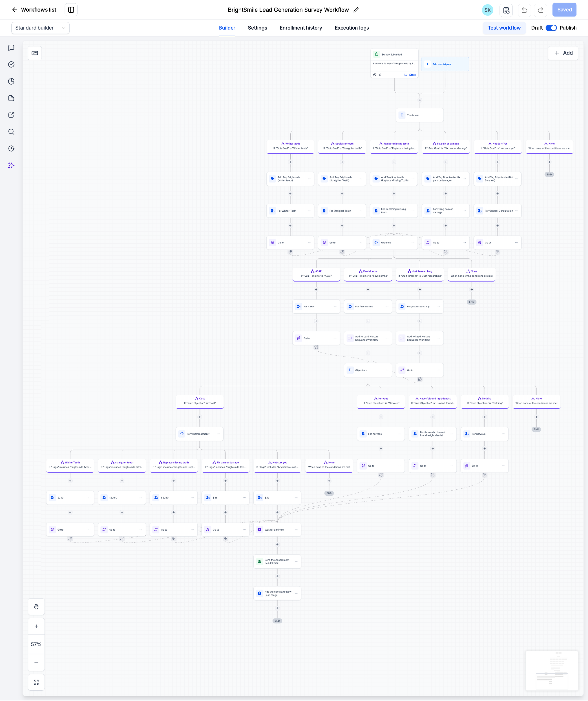
Task: Select the Treatment condition node
Action: 420,115
